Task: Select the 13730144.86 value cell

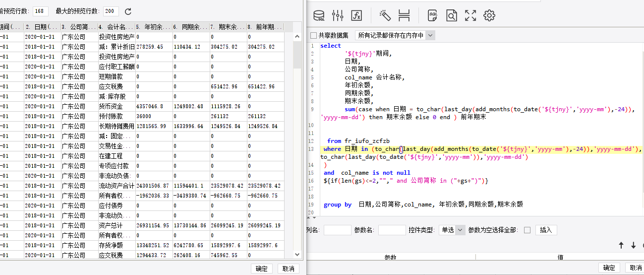Action: [190, 225]
